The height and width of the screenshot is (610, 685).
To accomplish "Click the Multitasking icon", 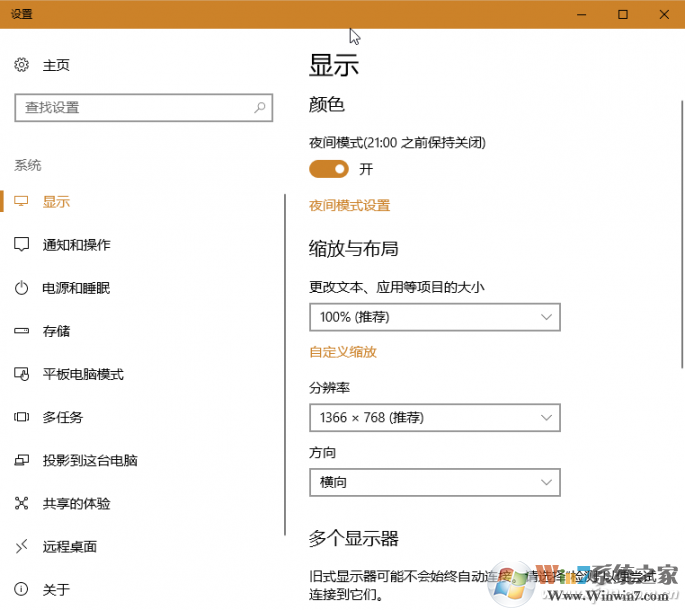I will pyautogui.click(x=22, y=417).
